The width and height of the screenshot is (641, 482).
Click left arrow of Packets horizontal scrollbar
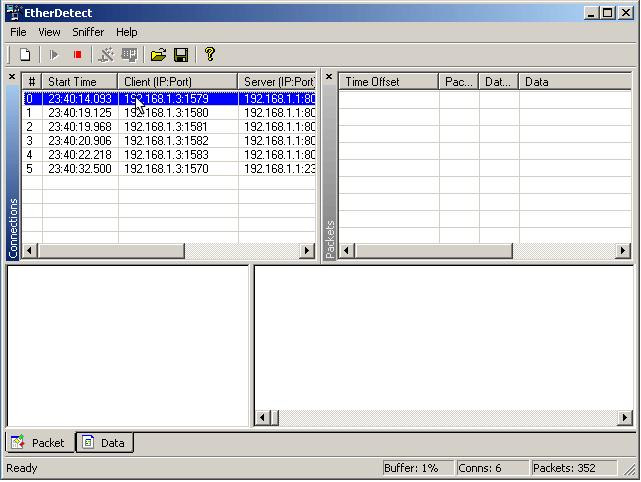(347, 251)
